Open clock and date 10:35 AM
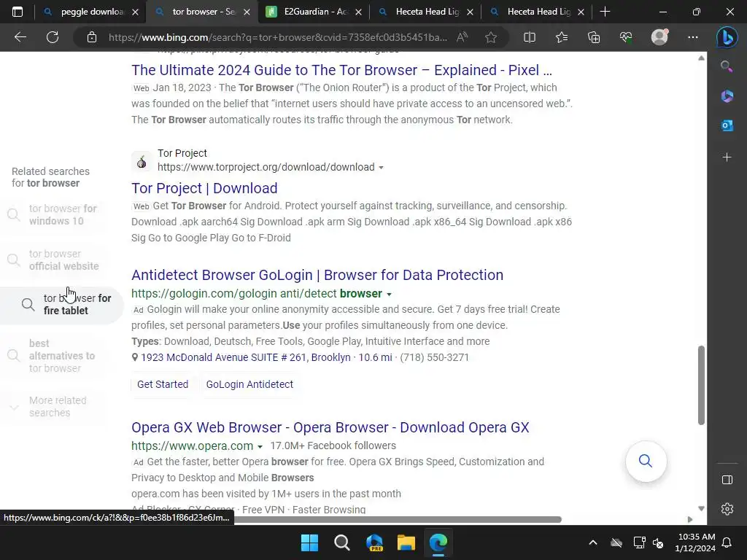Viewport: 747px width, 560px height. [x=695, y=542]
